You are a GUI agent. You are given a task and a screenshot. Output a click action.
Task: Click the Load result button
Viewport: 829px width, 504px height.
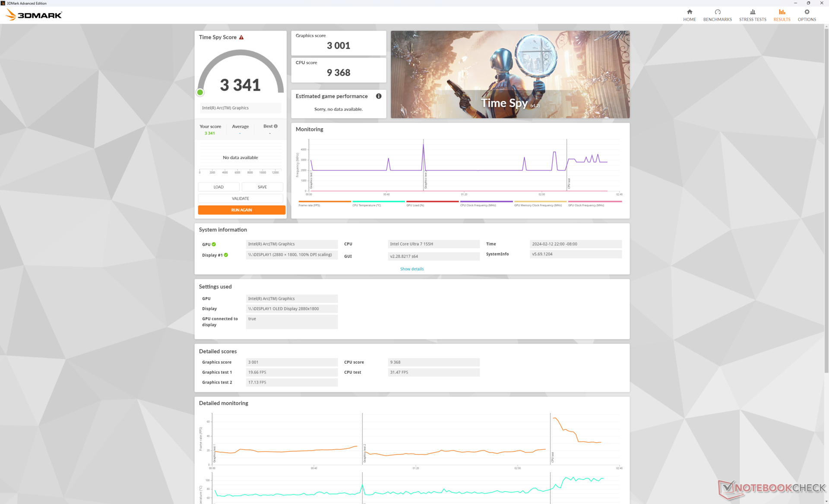click(218, 187)
